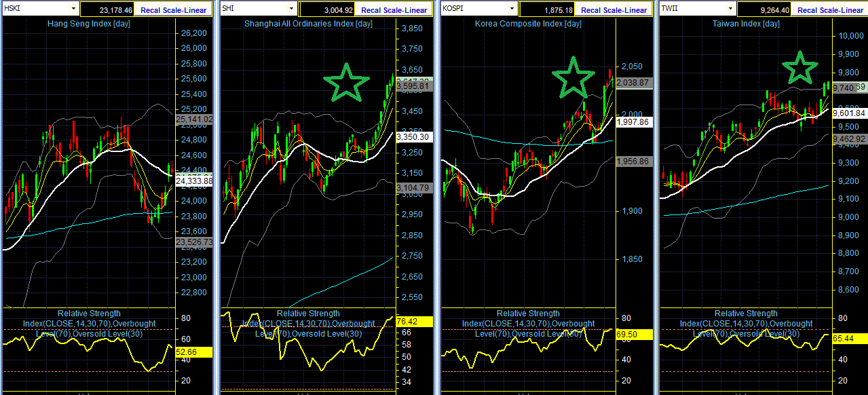Click the 52.66 RSI value
This screenshot has width=868, height=395.
pyautogui.click(x=194, y=352)
